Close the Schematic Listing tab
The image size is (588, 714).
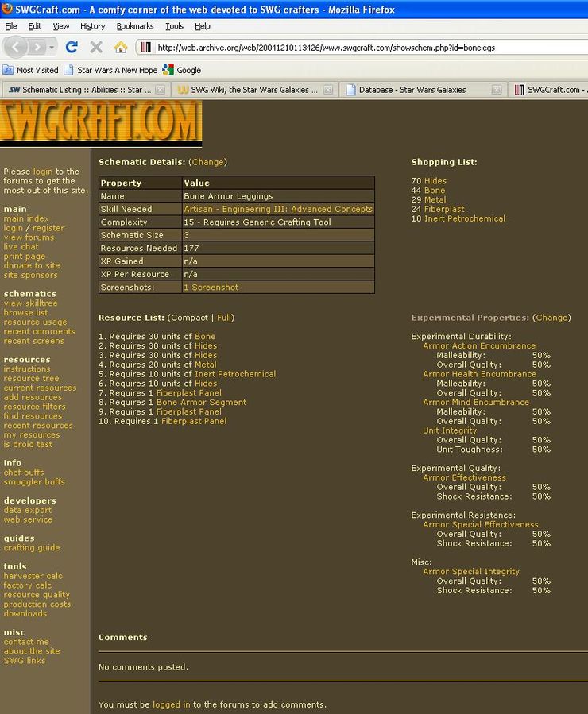pos(160,90)
